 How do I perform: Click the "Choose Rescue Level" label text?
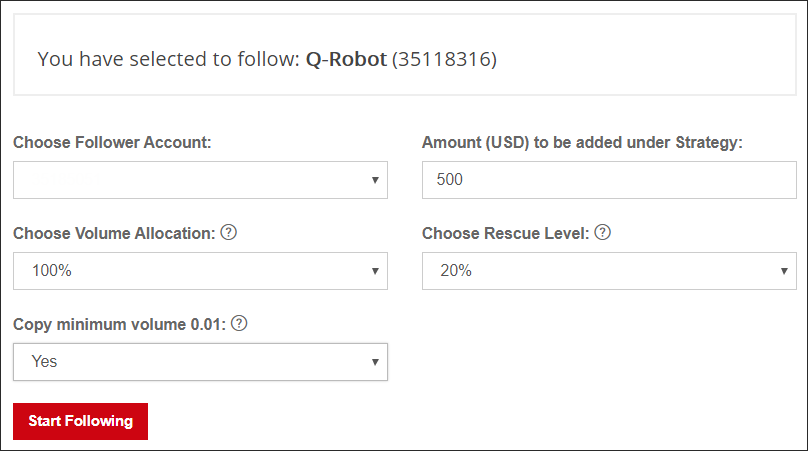click(505, 233)
